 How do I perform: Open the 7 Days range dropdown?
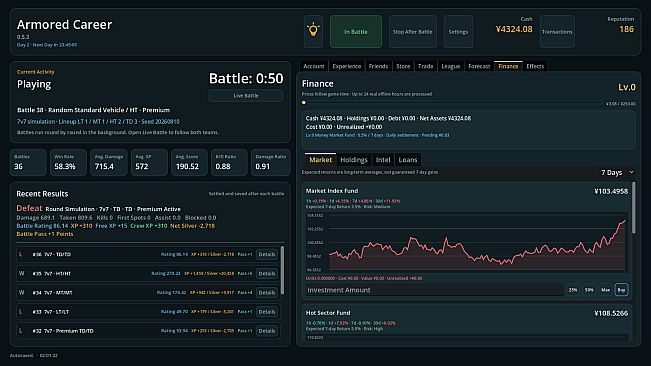coord(617,172)
